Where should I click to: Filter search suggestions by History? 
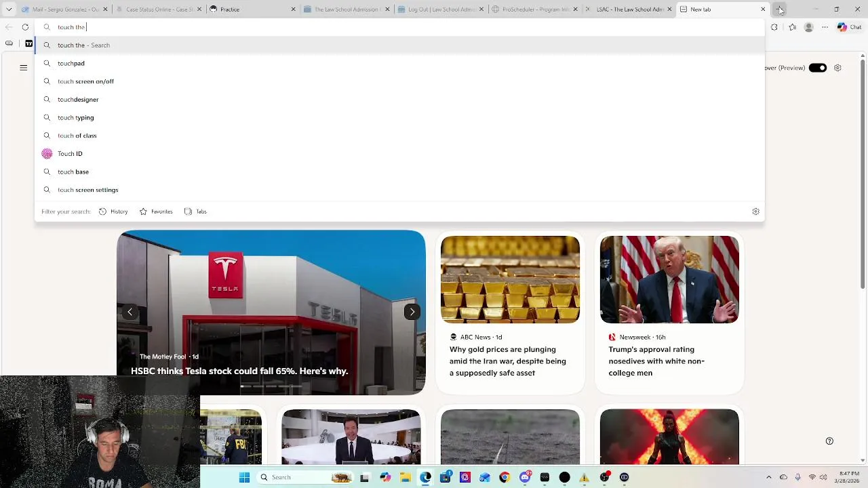click(x=113, y=211)
